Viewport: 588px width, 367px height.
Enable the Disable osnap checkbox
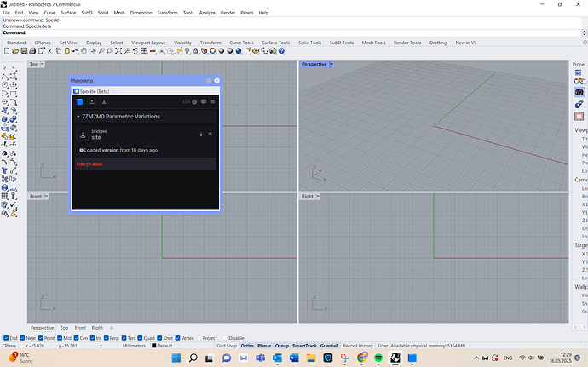(225, 338)
